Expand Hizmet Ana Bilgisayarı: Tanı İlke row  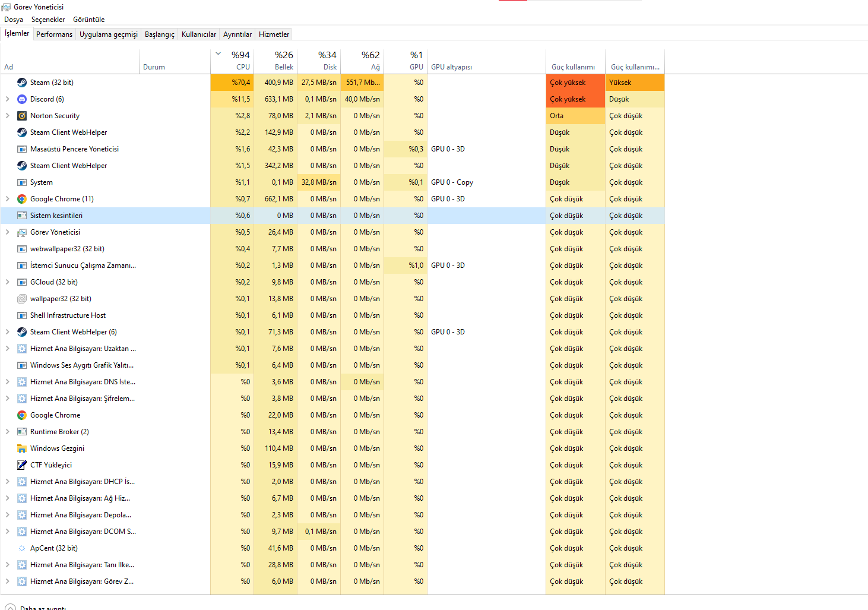pos(7,565)
